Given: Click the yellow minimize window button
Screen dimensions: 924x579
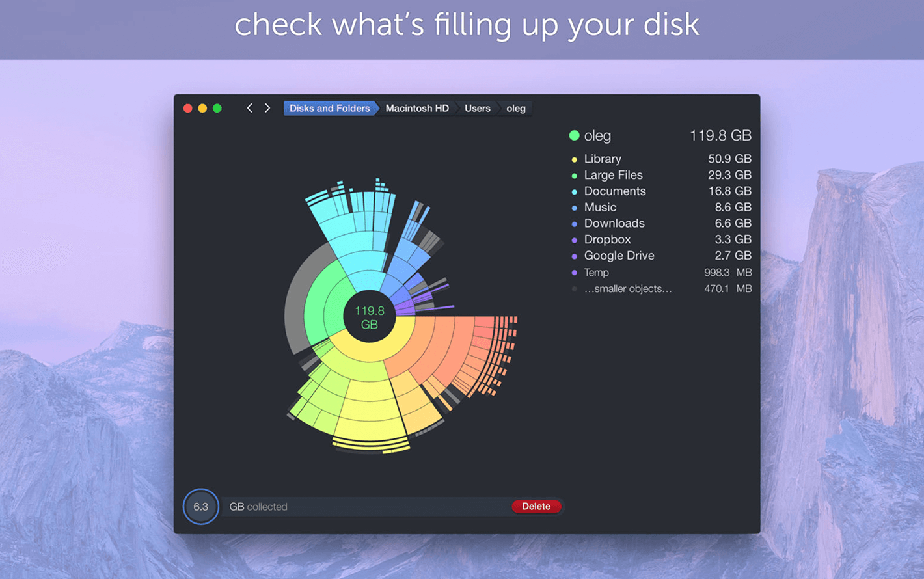Looking at the screenshot, I should [202, 108].
